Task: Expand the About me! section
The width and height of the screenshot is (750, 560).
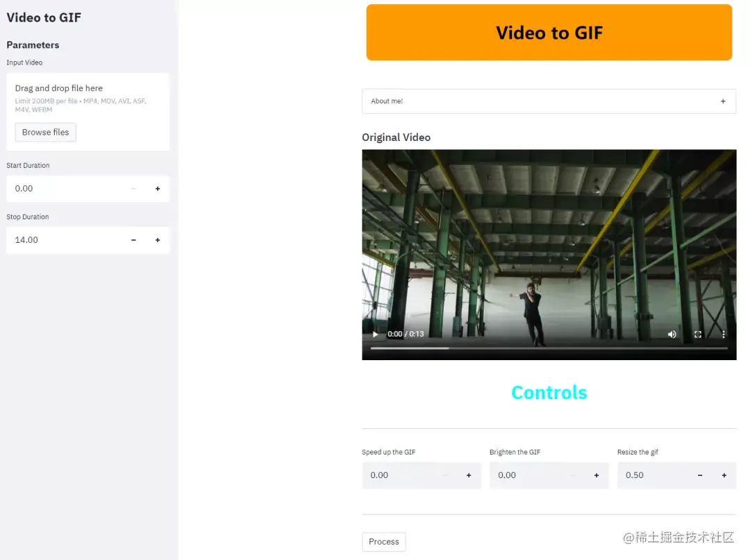Action: 722,101
